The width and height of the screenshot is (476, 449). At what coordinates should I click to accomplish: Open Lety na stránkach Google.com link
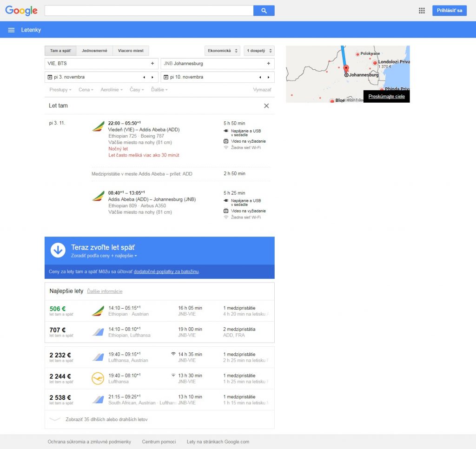(218, 442)
